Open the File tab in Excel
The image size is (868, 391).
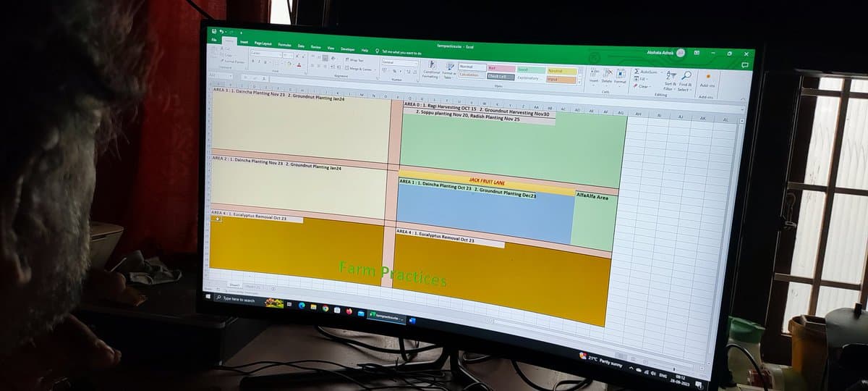click(x=213, y=39)
